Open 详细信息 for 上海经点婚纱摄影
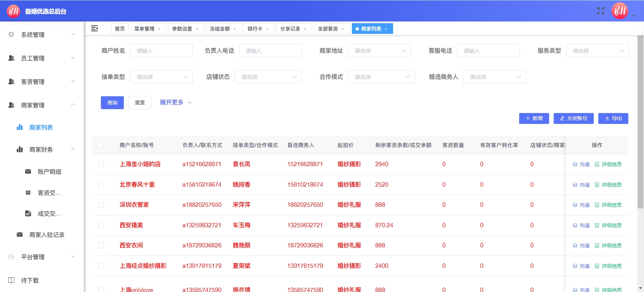This screenshot has width=644, height=292. coord(608,266)
